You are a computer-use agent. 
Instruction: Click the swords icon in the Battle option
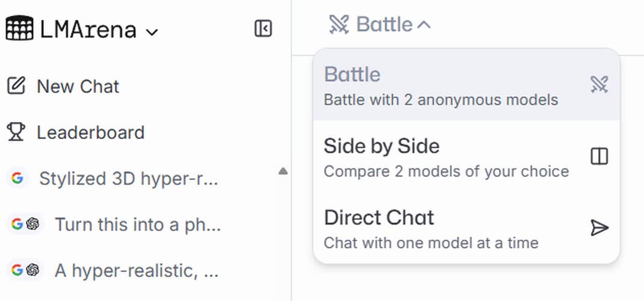(x=599, y=85)
